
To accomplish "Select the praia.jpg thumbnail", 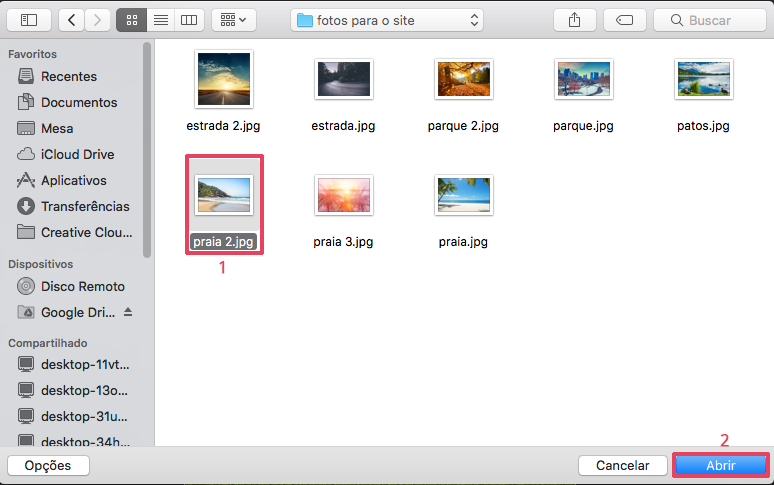I will (464, 195).
